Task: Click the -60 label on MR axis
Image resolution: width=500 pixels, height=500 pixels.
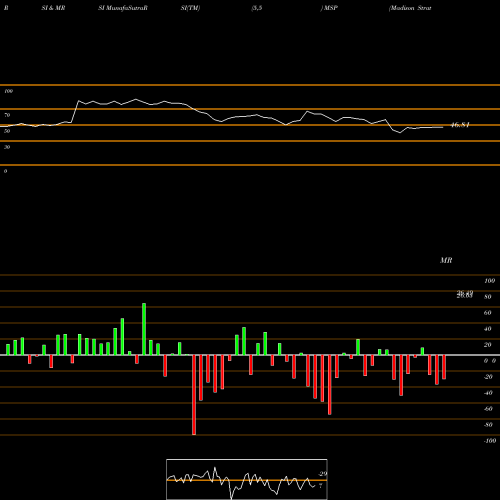Action: (488, 409)
